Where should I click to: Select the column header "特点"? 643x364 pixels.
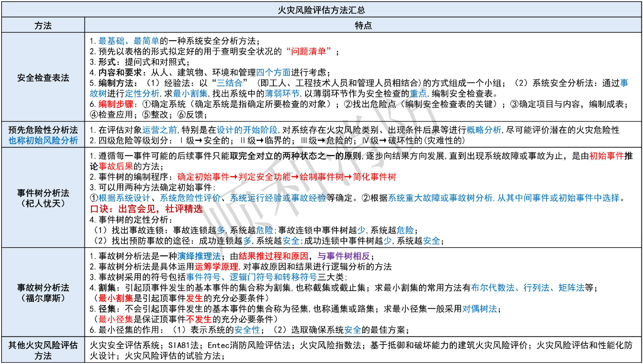coord(363,26)
